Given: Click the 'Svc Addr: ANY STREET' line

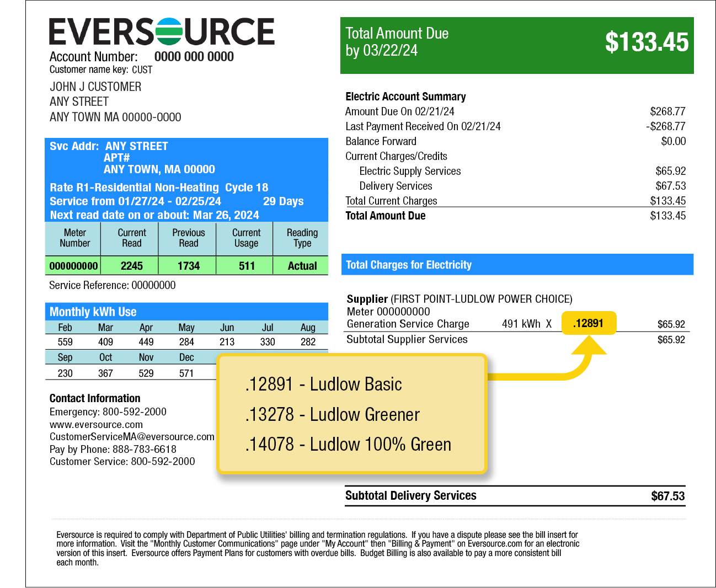Looking at the screenshot, I should coord(109,146).
